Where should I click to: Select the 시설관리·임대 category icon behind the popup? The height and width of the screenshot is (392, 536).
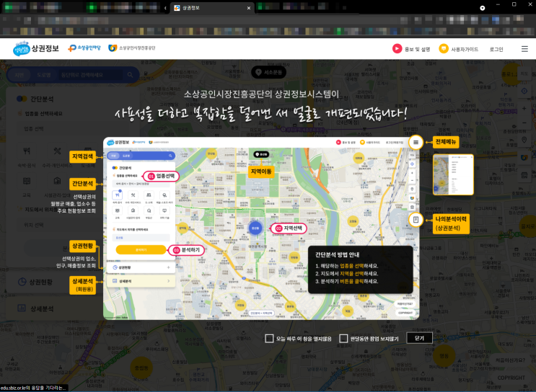click(x=57, y=181)
